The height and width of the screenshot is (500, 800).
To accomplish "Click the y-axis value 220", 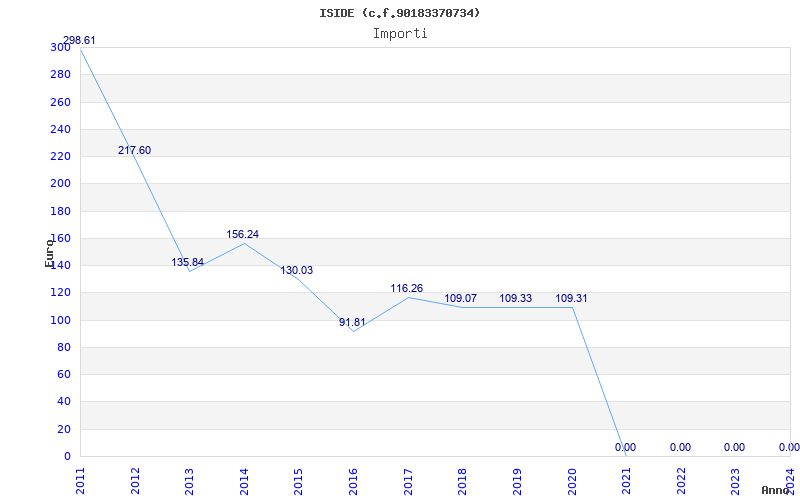I will tap(60, 156).
